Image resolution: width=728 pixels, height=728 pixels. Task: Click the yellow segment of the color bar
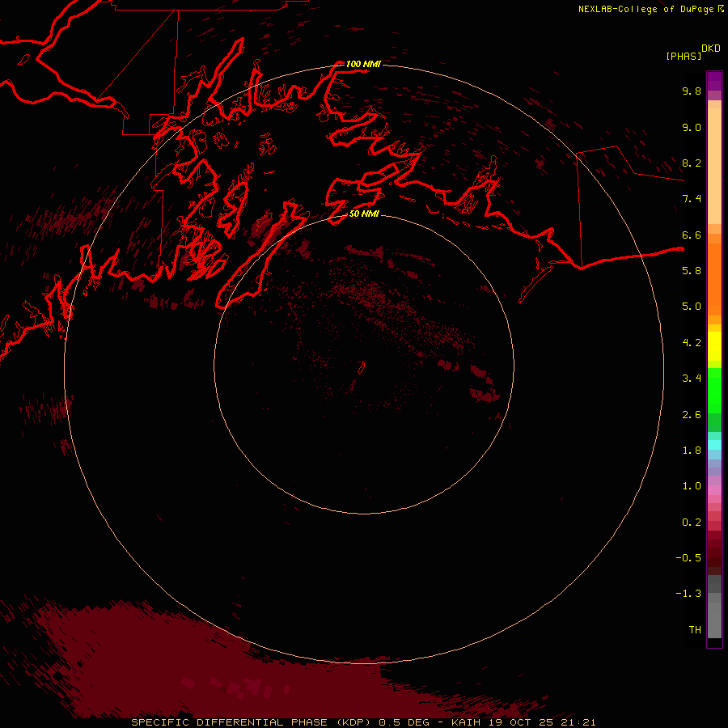click(714, 346)
